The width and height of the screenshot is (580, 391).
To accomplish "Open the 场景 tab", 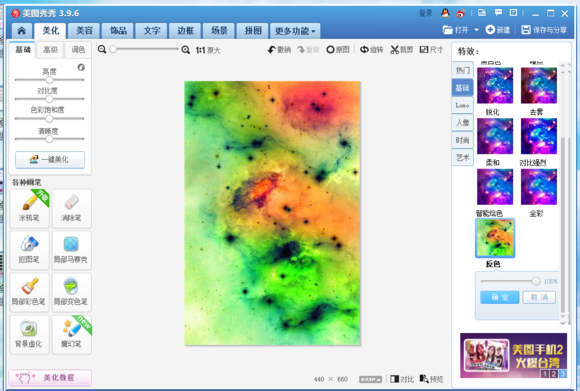I will click(x=219, y=31).
